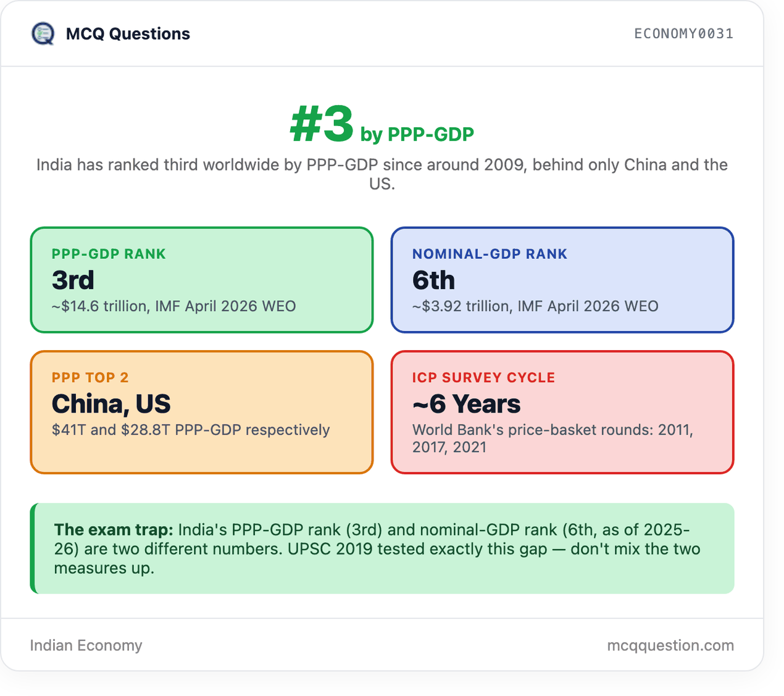Select the ECONOMY0031 code label
Image resolution: width=784 pixels, height=696 pixels.
click(x=684, y=34)
